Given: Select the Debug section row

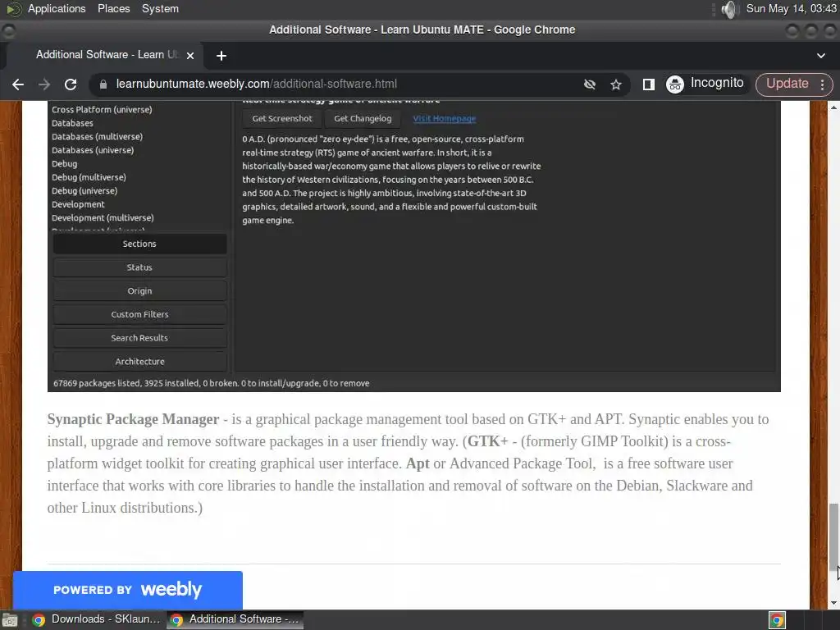Looking at the screenshot, I should tap(64, 164).
